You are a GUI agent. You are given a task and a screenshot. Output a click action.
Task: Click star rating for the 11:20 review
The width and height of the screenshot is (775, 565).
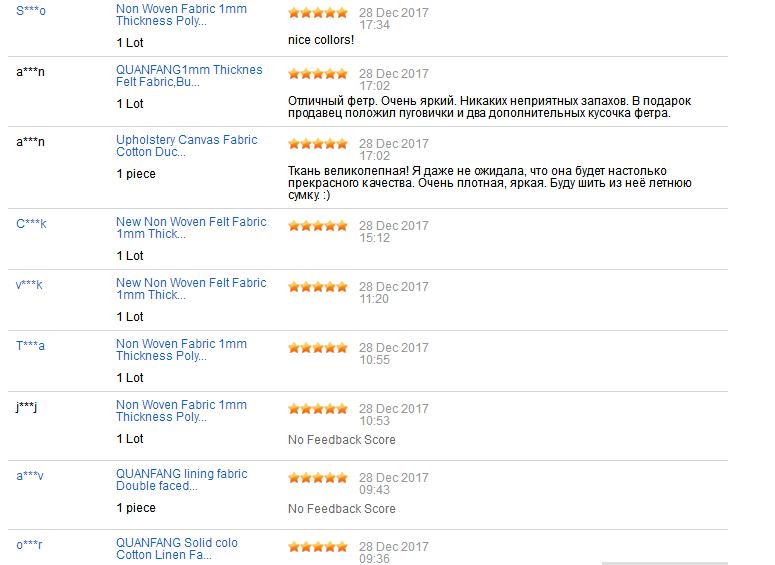pos(318,287)
